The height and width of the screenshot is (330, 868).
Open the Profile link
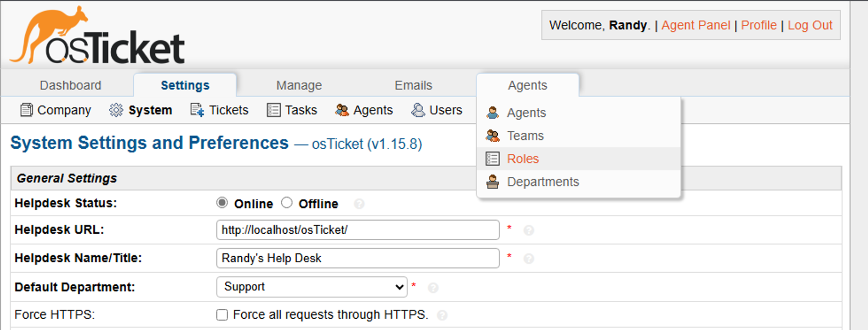[759, 25]
